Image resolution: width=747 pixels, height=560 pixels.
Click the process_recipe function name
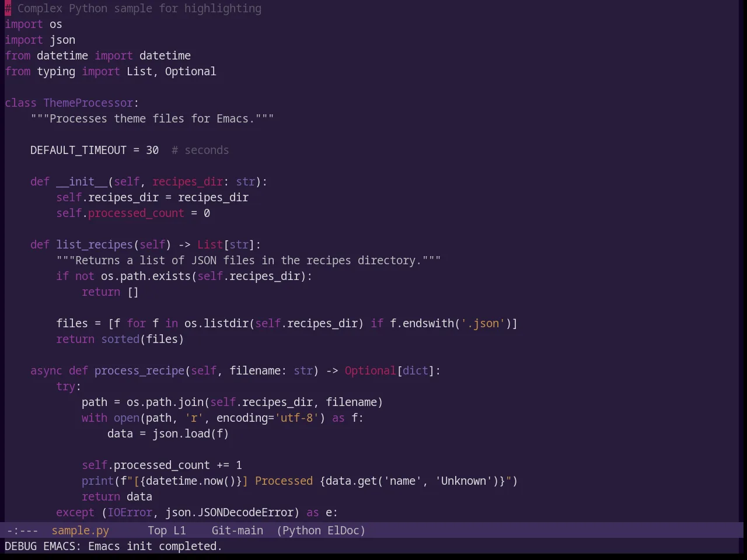click(139, 370)
